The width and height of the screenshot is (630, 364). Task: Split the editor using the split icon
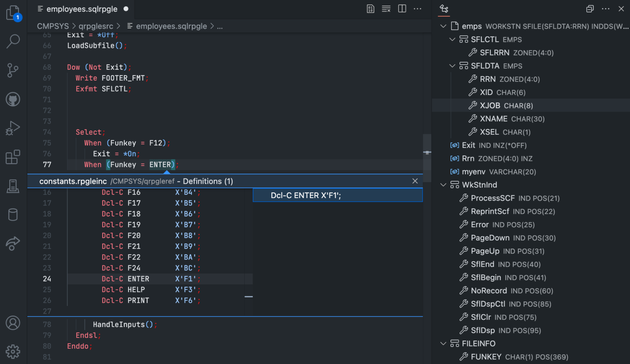[402, 8]
